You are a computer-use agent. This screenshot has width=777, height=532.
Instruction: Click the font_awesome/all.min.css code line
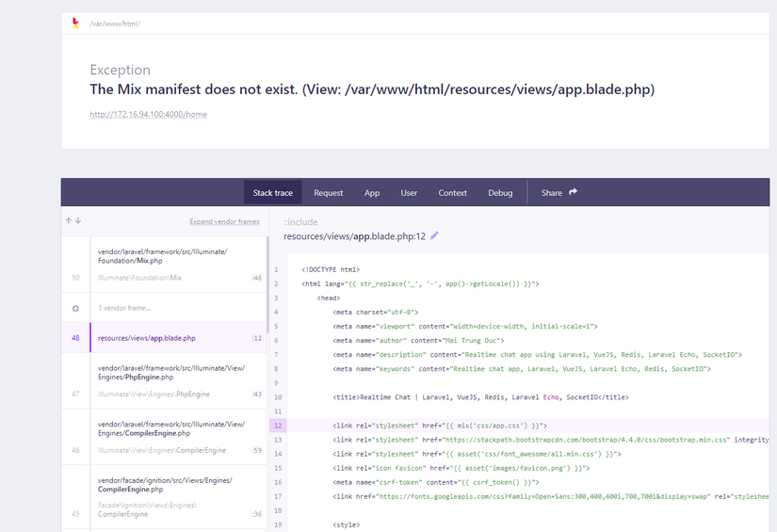[x=478, y=454]
